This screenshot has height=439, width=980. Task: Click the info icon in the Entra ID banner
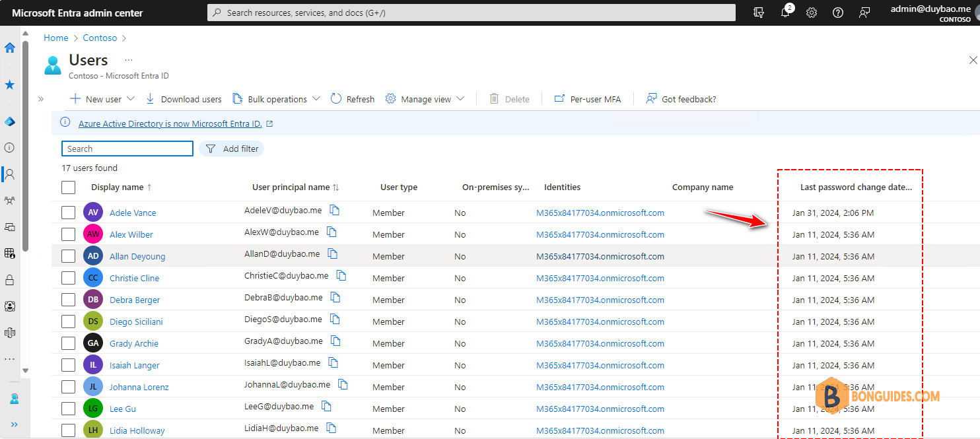(x=65, y=122)
